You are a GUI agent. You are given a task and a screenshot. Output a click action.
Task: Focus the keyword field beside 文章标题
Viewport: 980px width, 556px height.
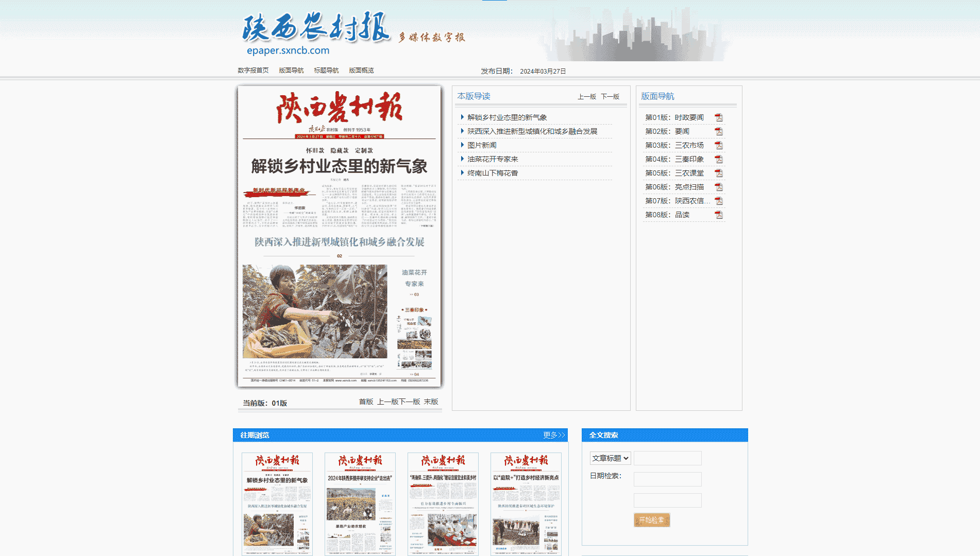coord(668,458)
